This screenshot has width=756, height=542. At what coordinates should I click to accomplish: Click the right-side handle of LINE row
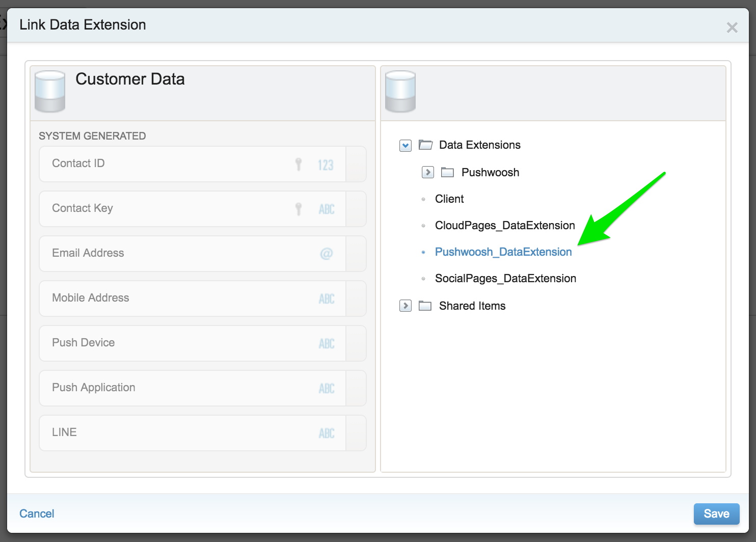(356, 433)
